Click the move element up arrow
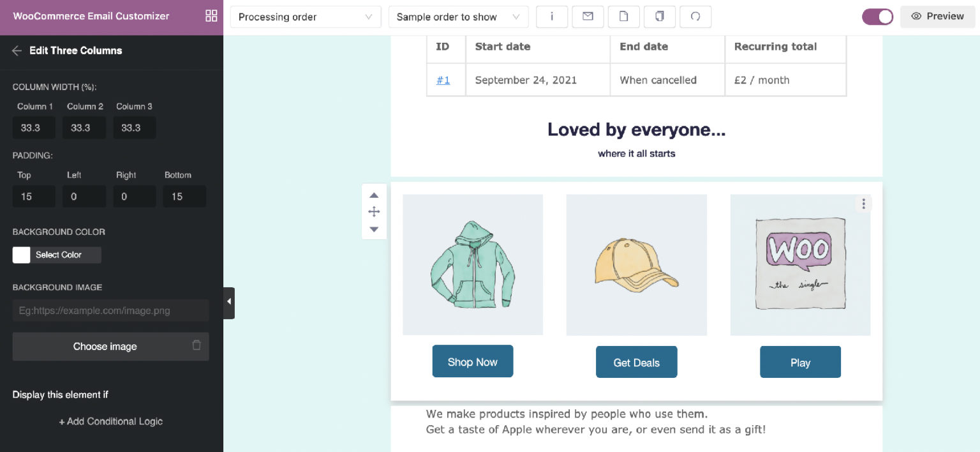 tap(374, 195)
